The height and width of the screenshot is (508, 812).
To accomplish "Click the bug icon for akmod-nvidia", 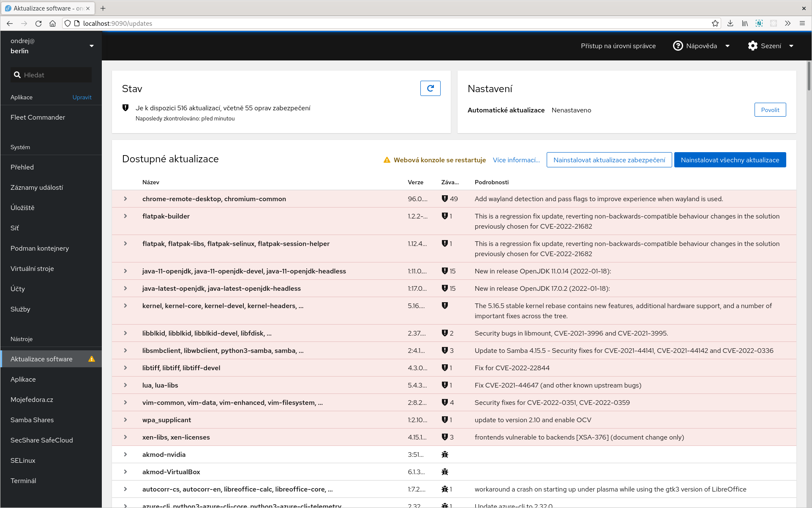I will tap(444, 455).
